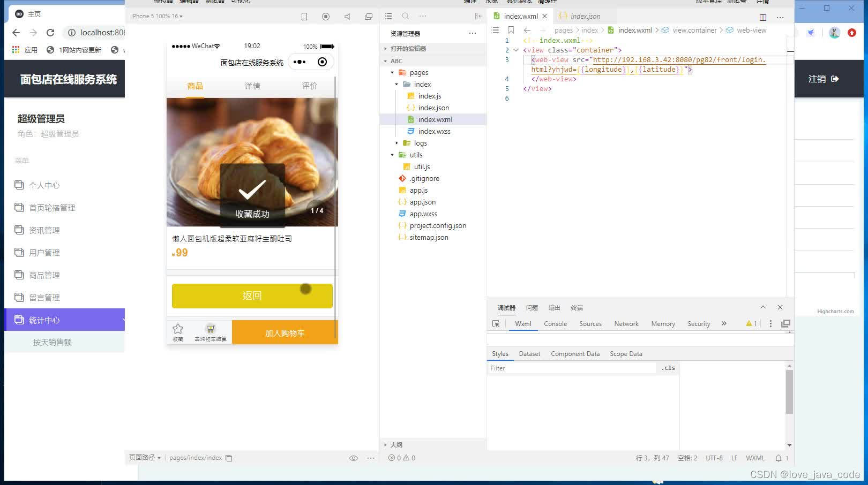Open the search icon in editor sidebar
The height and width of the screenshot is (485, 868).
pos(406,16)
